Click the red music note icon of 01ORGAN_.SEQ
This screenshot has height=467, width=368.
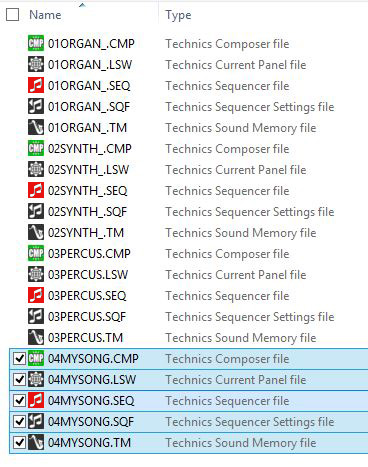tap(36, 85)
